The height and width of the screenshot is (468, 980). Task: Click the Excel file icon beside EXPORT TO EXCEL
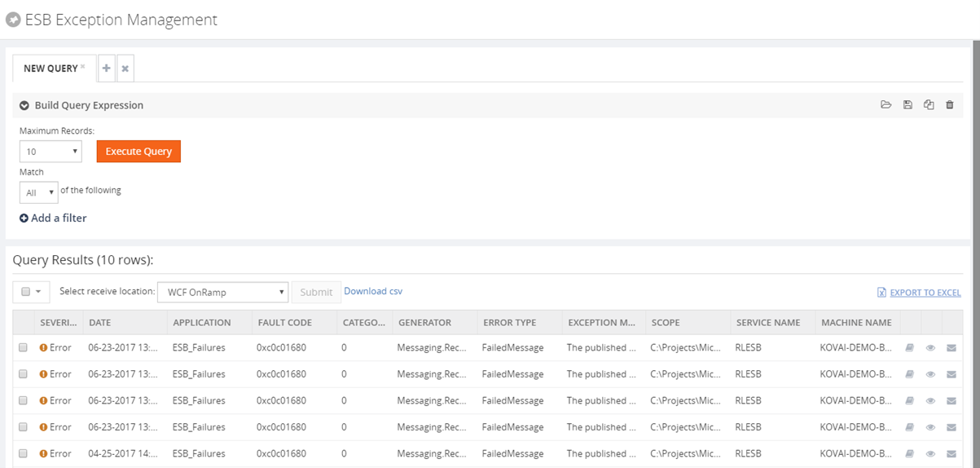coord(881,293)
